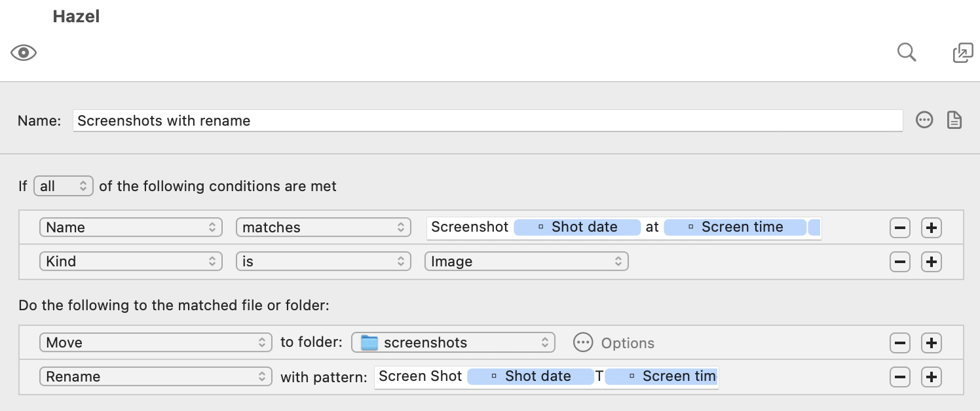Toggle the eye preview icon
Viewport: 980px width, 411px height.
coord(24,53)
